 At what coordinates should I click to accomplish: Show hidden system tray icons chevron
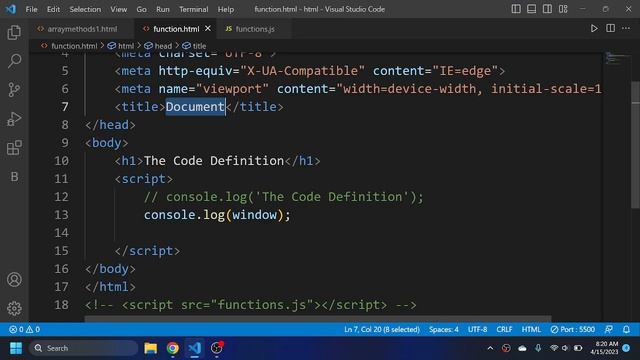tap(490, 348)
